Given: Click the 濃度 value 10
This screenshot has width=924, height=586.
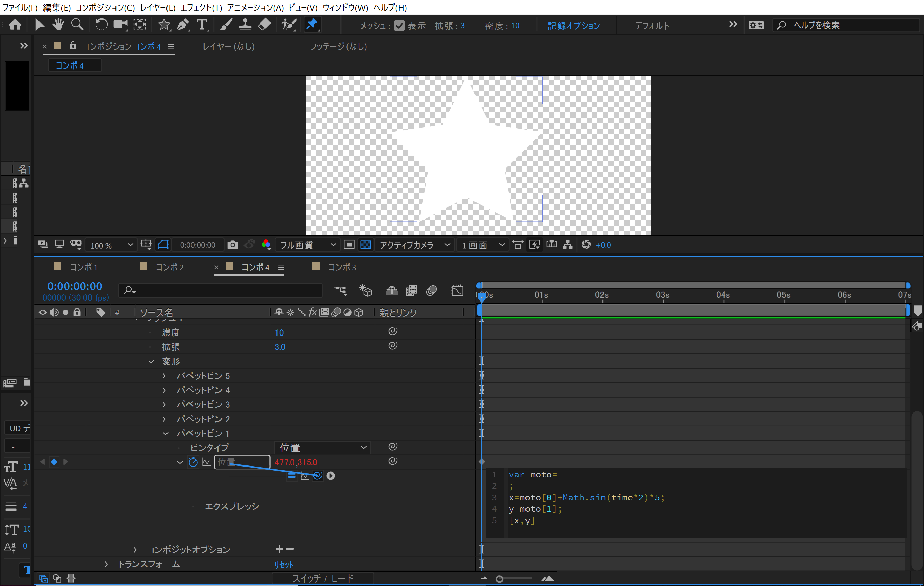Looking at the screenshot, I should (x=279, y=332).
